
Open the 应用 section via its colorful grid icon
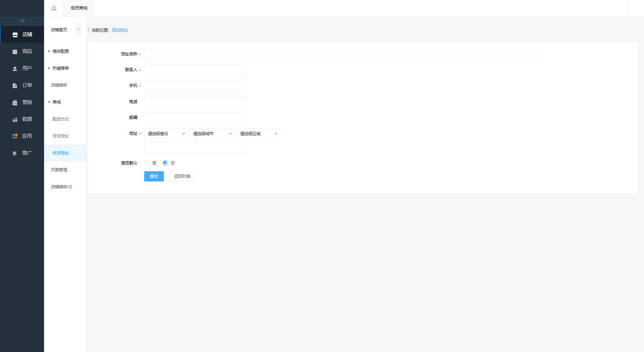(x=15, y=136)
